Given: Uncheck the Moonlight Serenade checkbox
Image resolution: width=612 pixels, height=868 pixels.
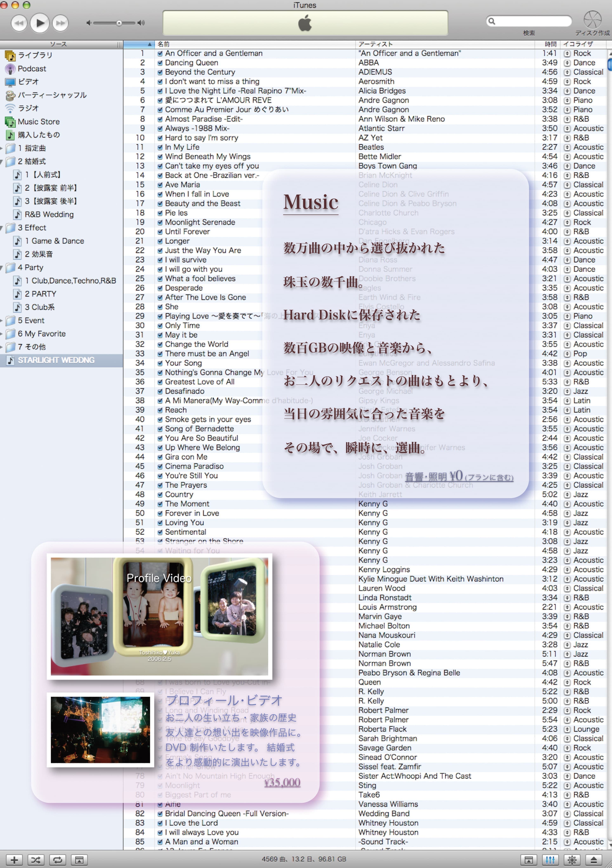Looking at the screenshot, I should point(160,222).
